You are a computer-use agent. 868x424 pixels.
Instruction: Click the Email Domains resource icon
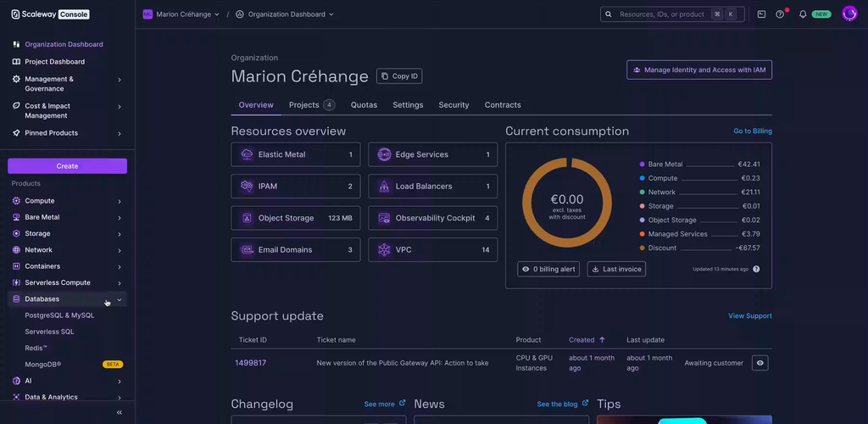(247, 249)
